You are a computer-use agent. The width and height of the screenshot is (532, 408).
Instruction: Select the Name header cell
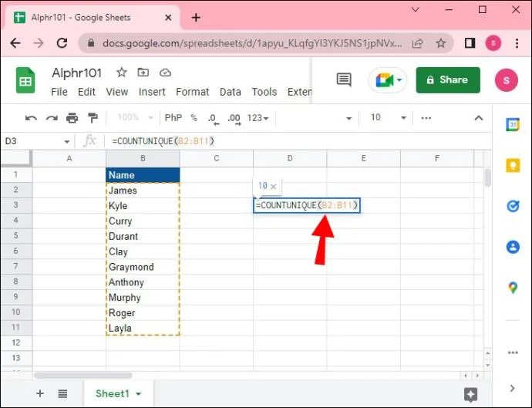143,175
